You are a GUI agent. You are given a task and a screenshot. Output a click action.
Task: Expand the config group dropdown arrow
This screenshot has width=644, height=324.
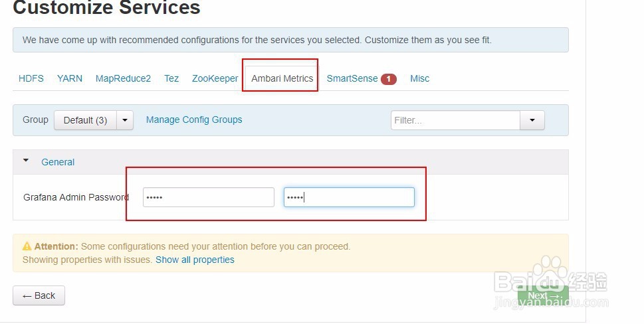[125, 120]
